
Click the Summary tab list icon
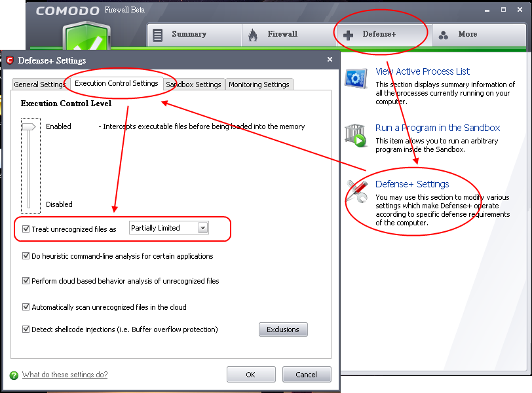(158, 35)
